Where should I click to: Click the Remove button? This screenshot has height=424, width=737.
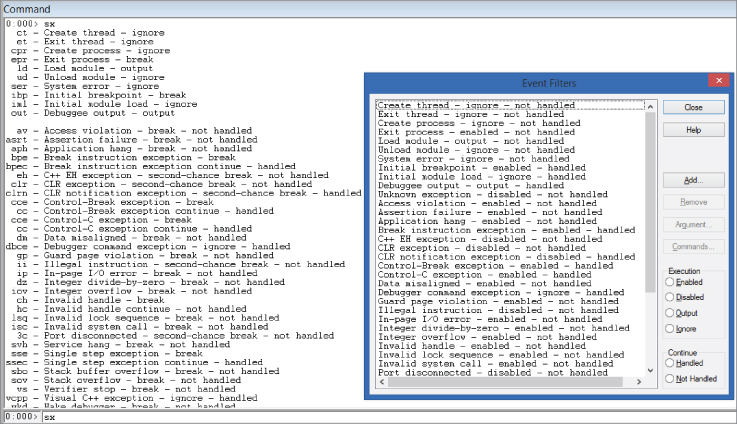coord(693,202)
